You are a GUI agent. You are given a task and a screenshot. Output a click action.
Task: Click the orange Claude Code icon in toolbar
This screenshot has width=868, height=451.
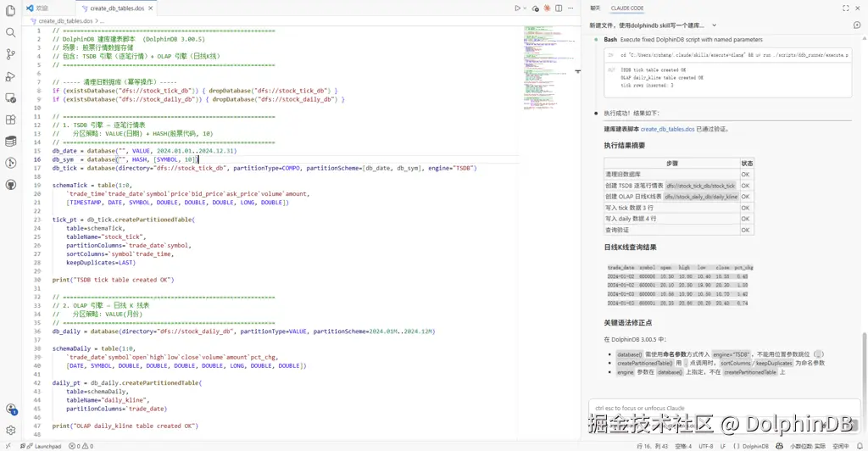coord(547,8)
